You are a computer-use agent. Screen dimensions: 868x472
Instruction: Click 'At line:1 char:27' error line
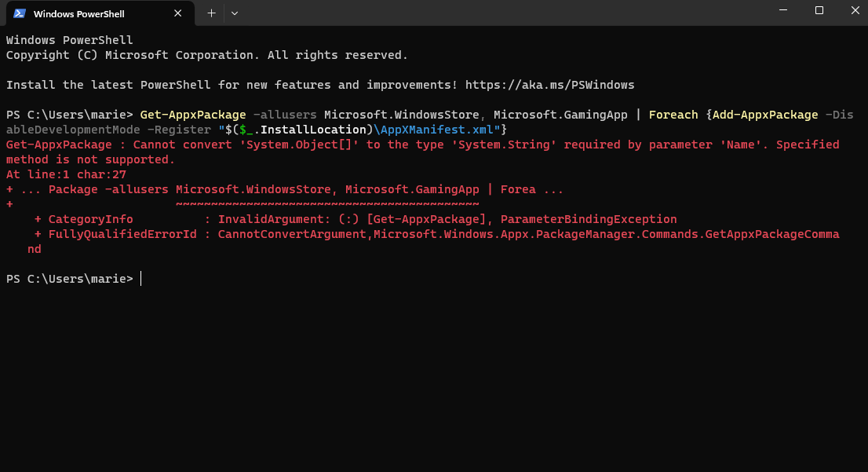[66, 174]
